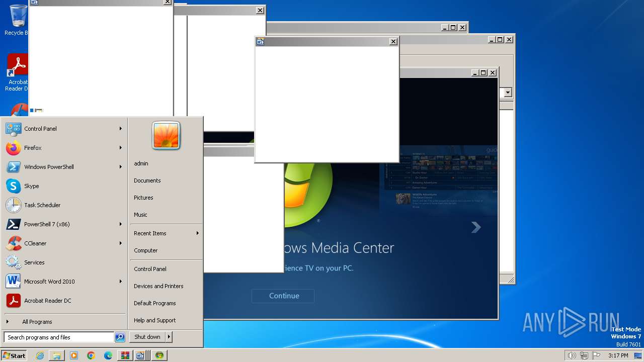Open CCleaner from the Start menu
Image resolution: width=644 pixels, height=362 pixels.
tap(64, 243)
